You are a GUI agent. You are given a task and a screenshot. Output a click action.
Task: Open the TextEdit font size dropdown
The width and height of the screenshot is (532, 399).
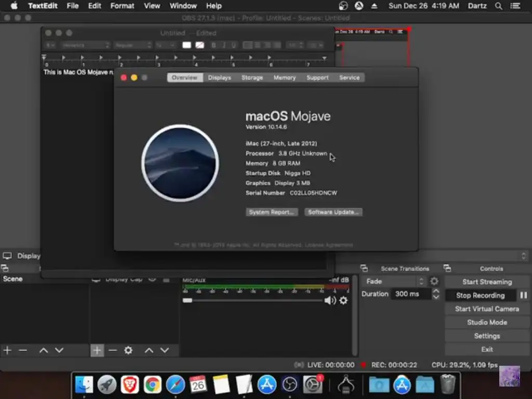166,45
